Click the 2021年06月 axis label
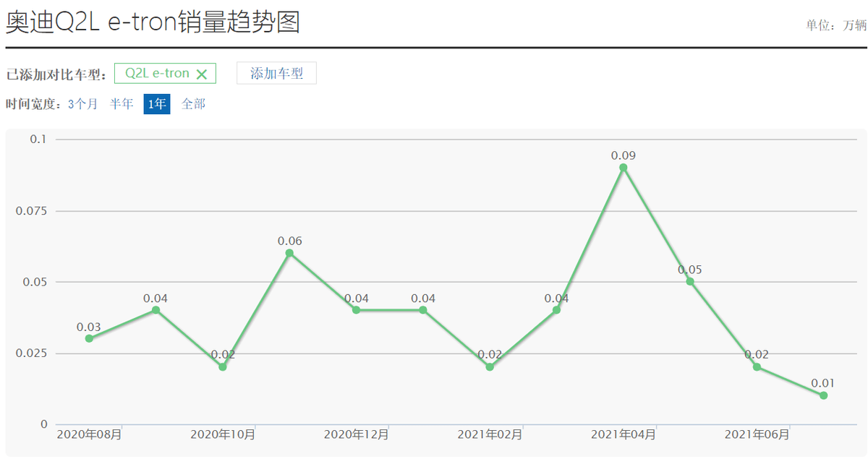The image size is (868, 459). coord(757,434)
